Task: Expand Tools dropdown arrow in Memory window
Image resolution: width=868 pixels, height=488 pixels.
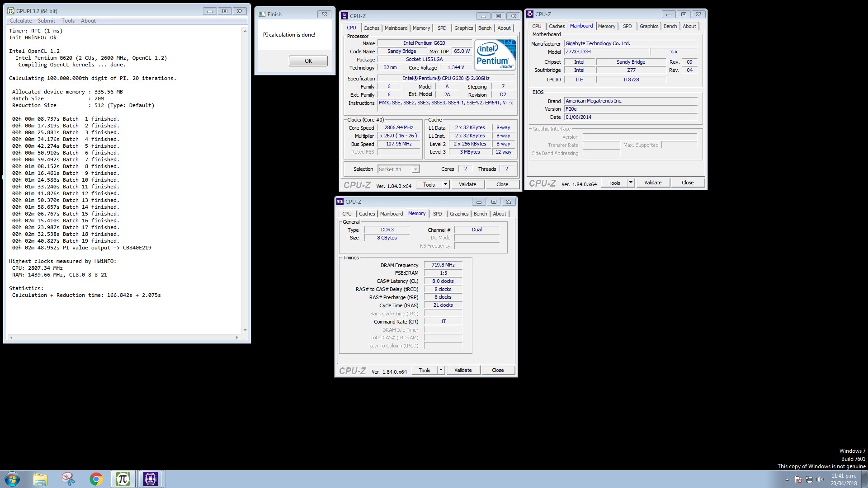Action: 441,370
